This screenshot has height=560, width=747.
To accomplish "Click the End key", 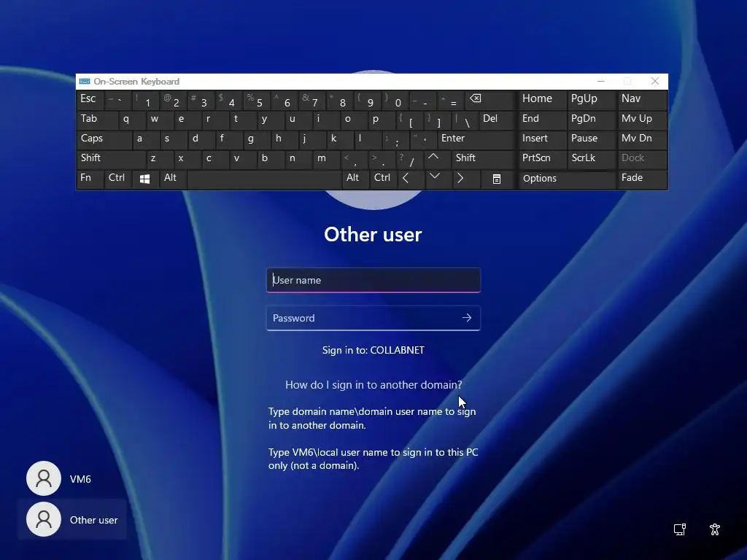I will [542, 119].
